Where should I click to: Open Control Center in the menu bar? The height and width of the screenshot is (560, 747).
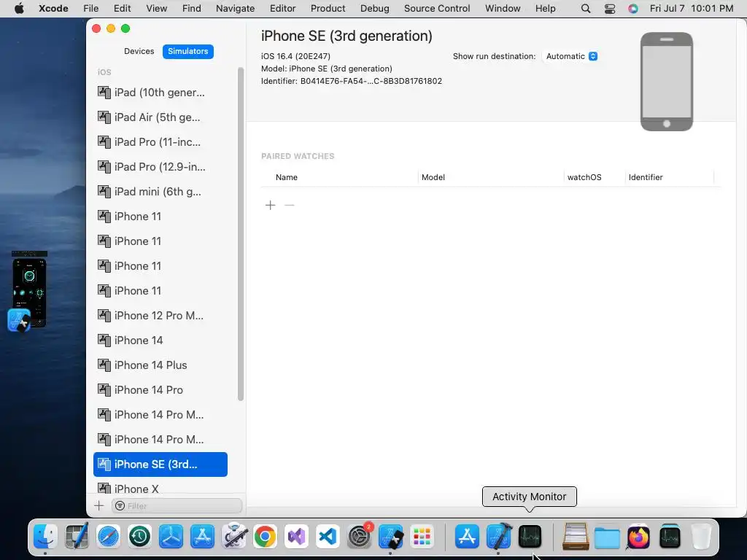pyautogui.click(x=610, y=9)
